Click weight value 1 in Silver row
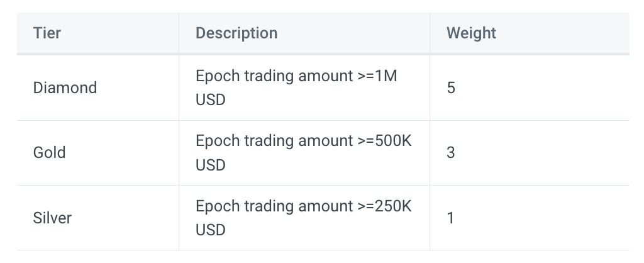The width and height of the screenshot is (644, 263). click(451, 218)
